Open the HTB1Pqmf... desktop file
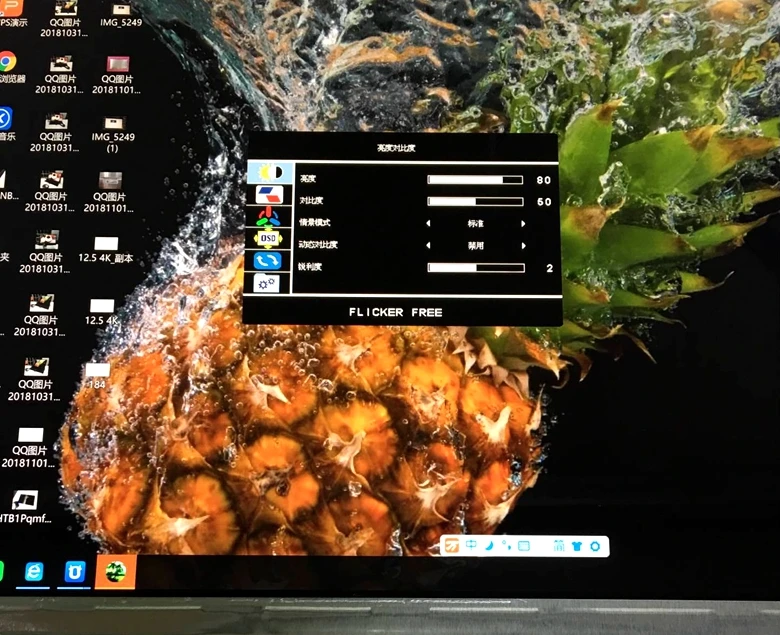Viewport: 780px width, 635px height. pyautogui.click(x=25, y=507)
